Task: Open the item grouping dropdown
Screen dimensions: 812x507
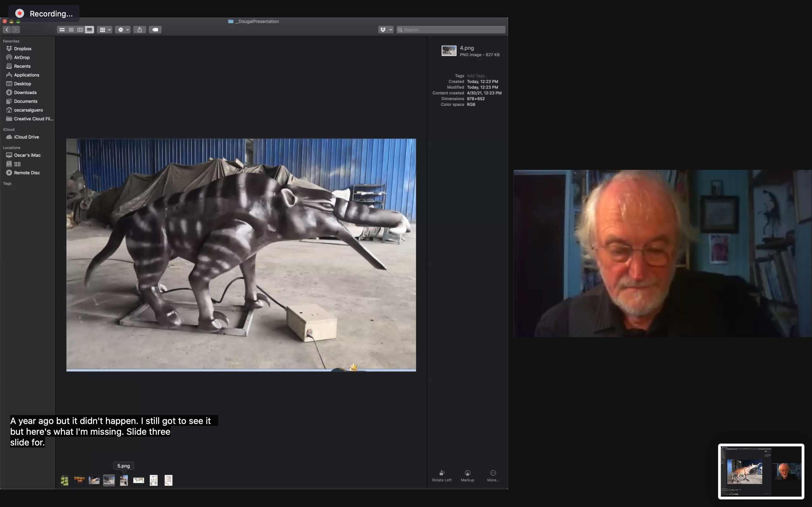Action: tap(104, 29)
